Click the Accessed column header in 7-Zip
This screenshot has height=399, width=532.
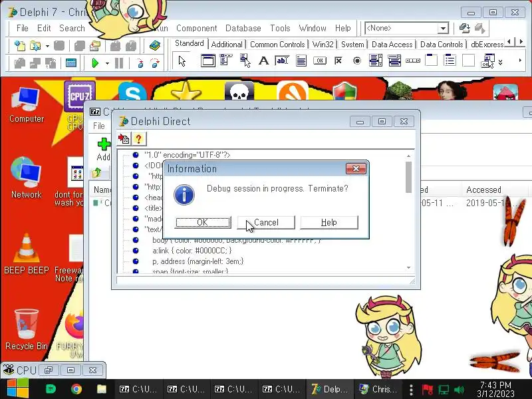[483, 190]
